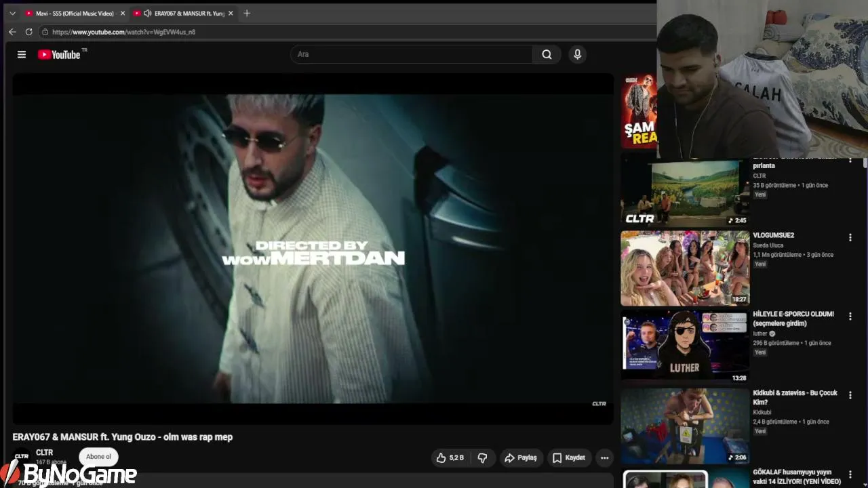Open CLTR channel name under the title
The height and width of the screenshot is (488, 868).
44,453
